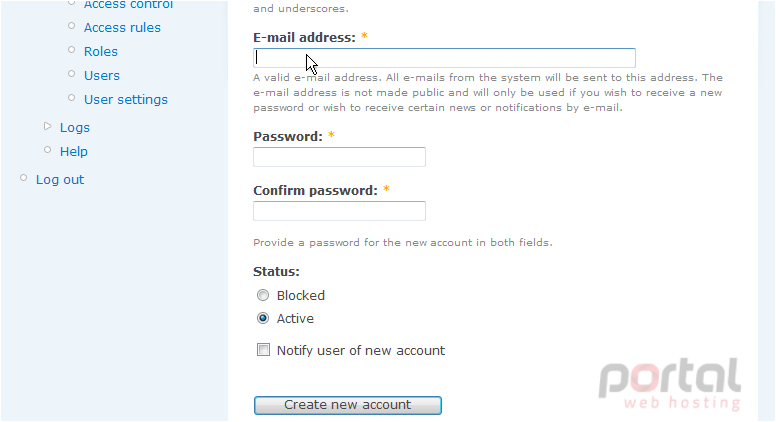Open the User settings link

coord(126,99)
